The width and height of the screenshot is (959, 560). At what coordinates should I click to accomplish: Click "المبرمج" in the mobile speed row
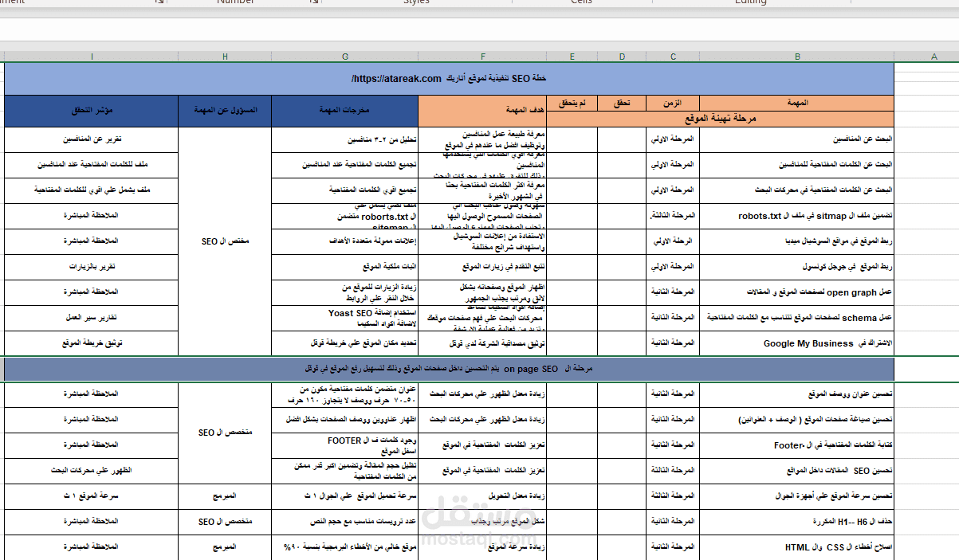(x=225, y=495)
